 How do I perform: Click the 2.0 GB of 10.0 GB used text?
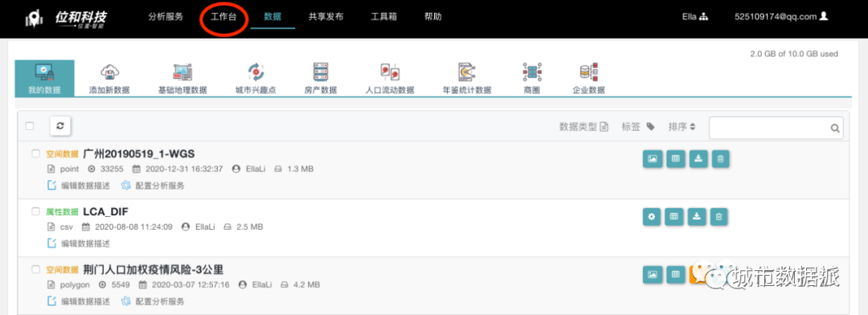click(x=794, y=54)
